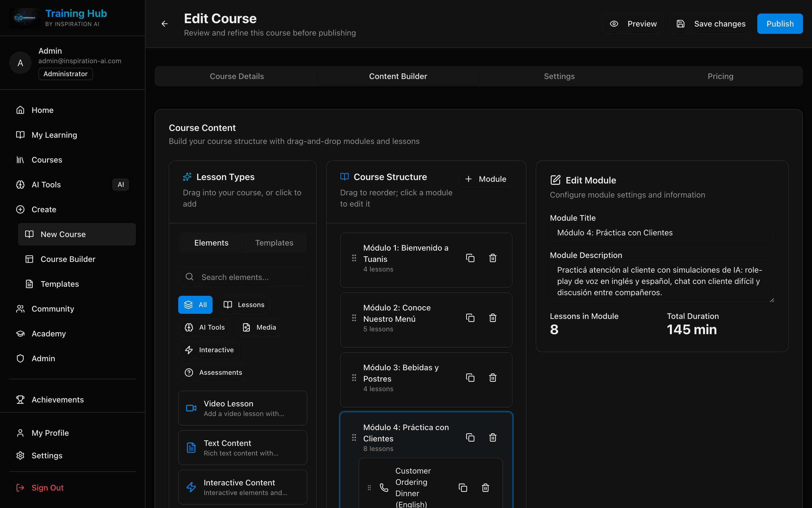Select the Content Builder tab

[398, 76]
